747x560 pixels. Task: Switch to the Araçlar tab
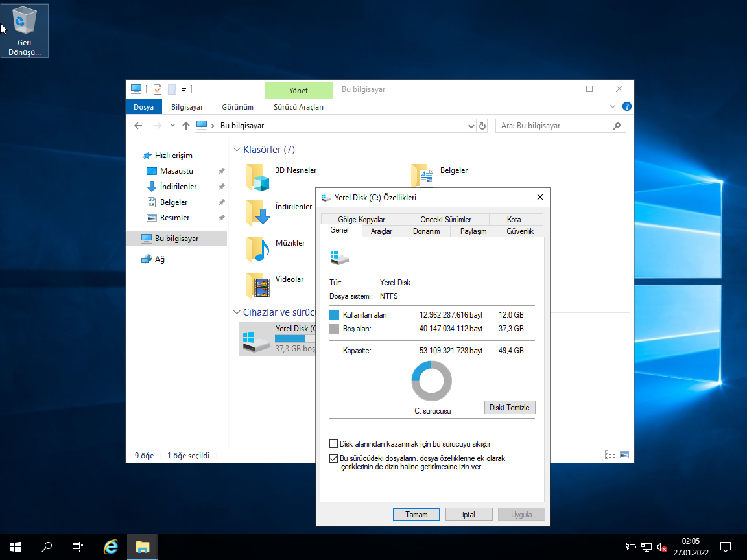pos(381,231)
